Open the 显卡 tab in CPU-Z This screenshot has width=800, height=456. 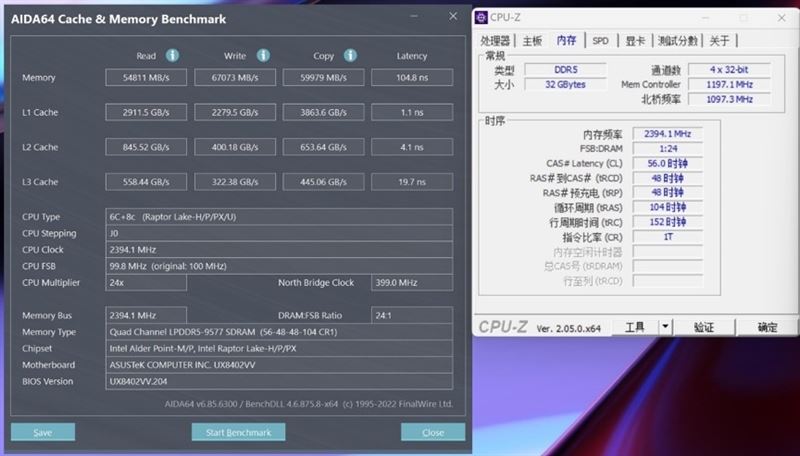(635, 41)
